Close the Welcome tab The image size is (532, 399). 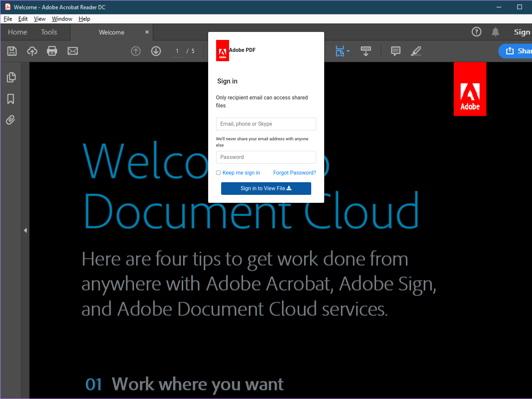coord(147,32)
